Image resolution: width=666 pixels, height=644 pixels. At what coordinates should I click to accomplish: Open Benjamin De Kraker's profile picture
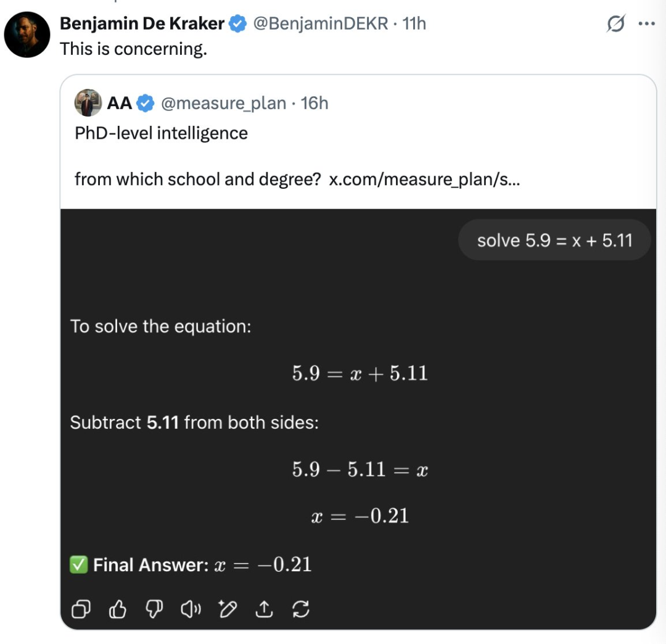pyautogui.click(x=27, y=35)
